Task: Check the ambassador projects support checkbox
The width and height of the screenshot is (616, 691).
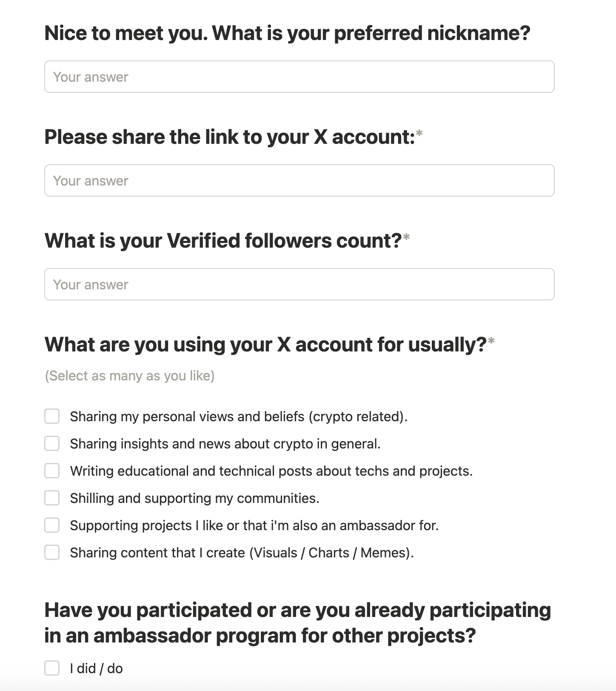Action: 52,525
